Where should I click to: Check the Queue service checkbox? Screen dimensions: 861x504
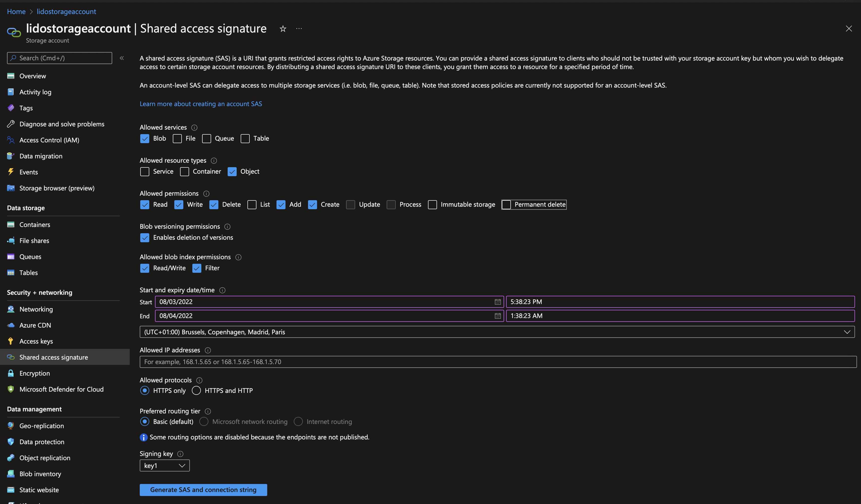(x=206, y=139)
